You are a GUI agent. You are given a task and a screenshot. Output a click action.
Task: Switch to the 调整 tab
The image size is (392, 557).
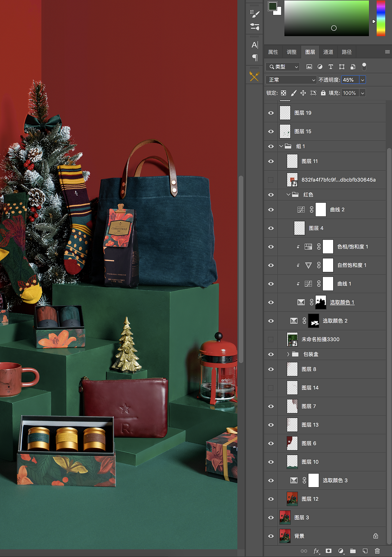point(292,52)
